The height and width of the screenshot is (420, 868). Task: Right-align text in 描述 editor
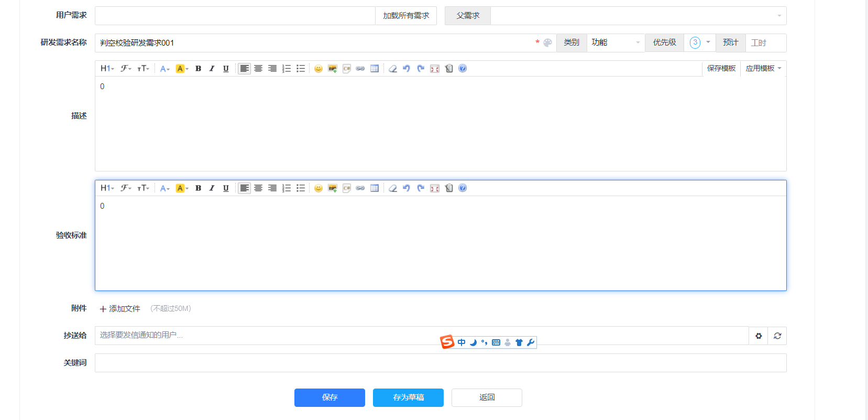tap(272, 69)
